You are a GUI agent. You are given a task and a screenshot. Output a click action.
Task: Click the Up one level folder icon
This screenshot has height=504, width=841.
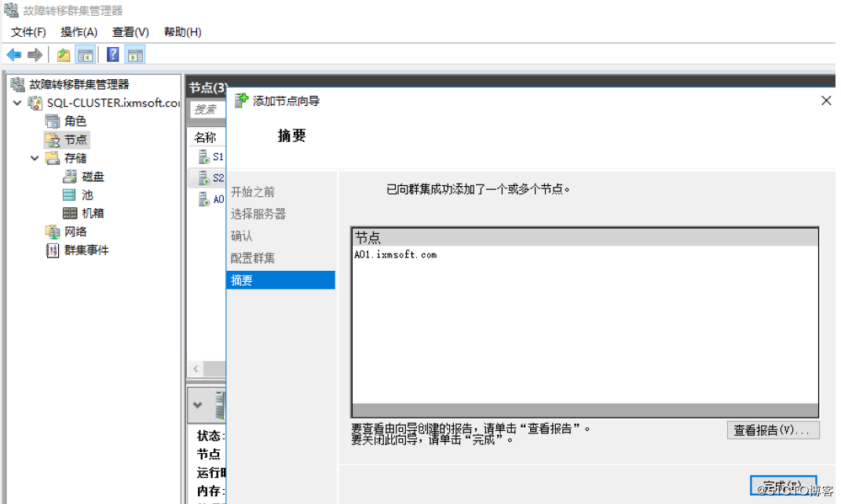64,55
